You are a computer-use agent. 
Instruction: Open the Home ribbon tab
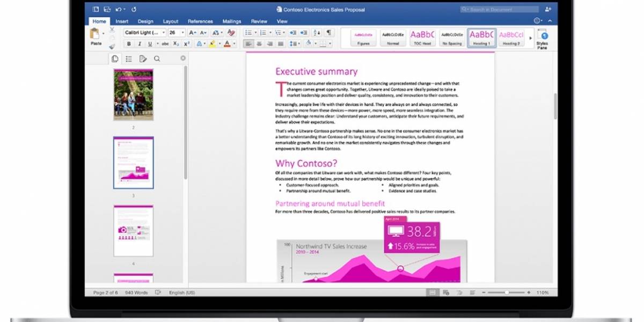99,21
